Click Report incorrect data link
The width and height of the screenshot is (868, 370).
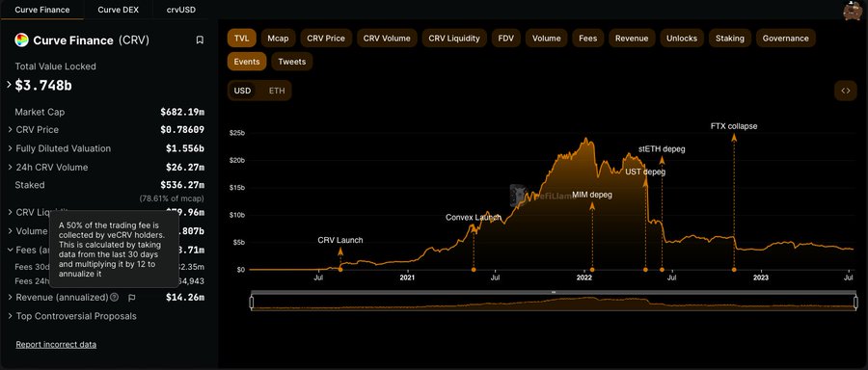pyautogui.click(x=56, y=345)
